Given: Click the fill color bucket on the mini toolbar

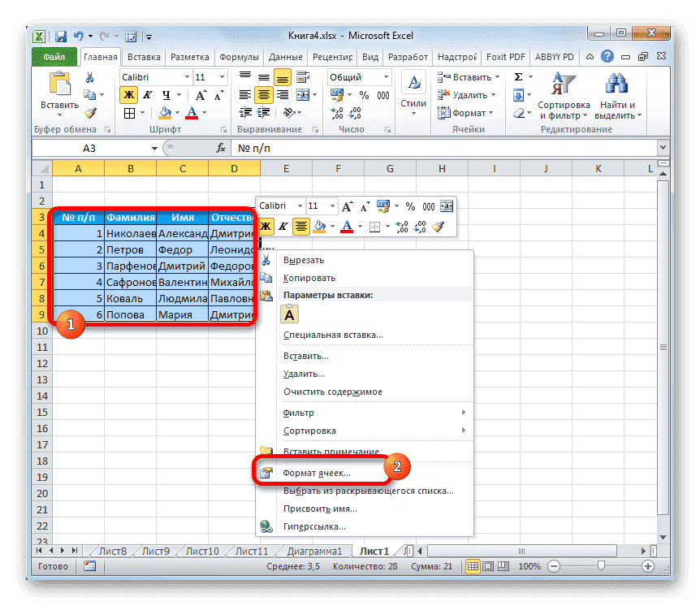Looking at the screenshot, I should 320,226.
